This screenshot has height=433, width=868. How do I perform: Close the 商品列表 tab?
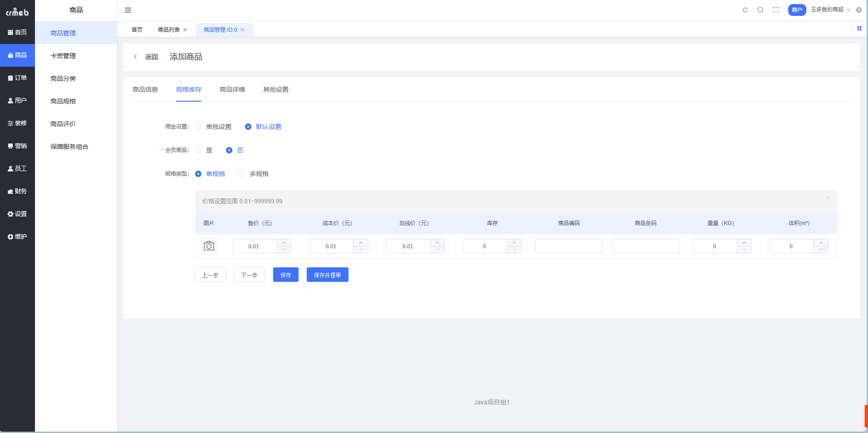[x=185, y=30]
